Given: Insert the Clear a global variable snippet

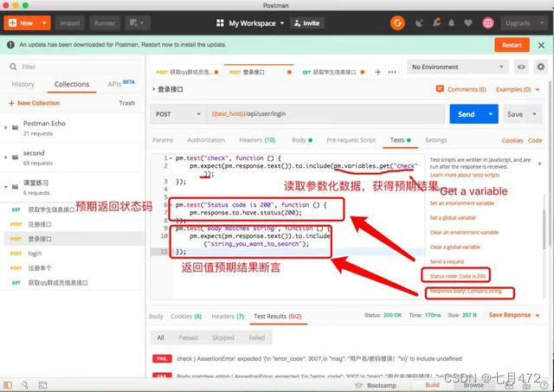Looking at the screenshot, I should pyautogui.click(x=455, y=247).
